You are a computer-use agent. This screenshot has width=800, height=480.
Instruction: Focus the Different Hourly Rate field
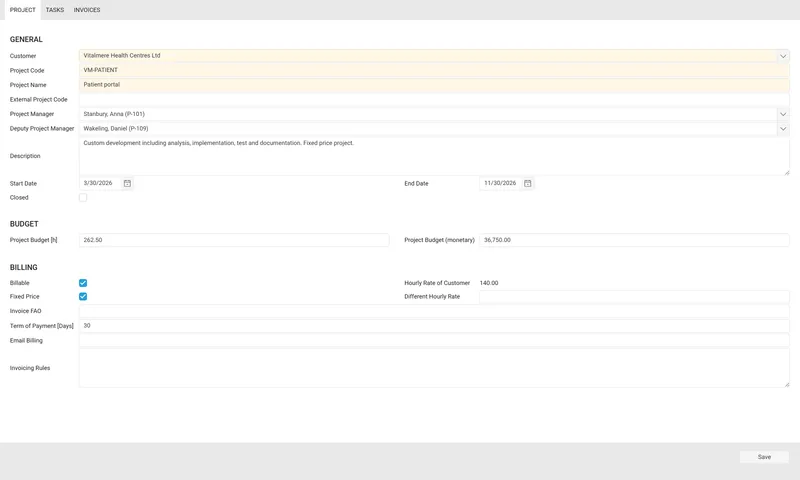click(634, 296)
